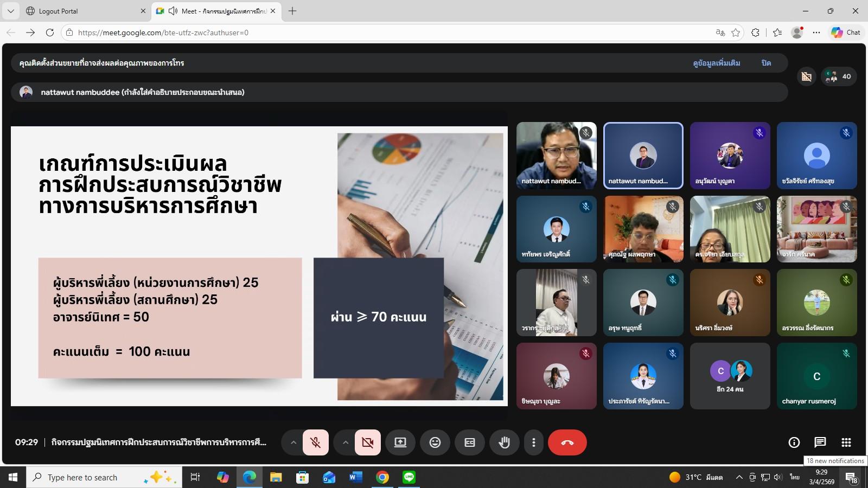The width and height of the screenshot is (868, 488).
Task: Open more options three-dot menu
Action: pyautogui.click(x=533, y=442)
